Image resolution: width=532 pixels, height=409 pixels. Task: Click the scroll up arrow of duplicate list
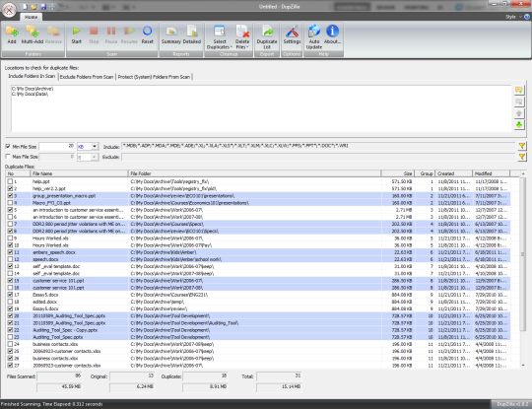pos(523,173)
